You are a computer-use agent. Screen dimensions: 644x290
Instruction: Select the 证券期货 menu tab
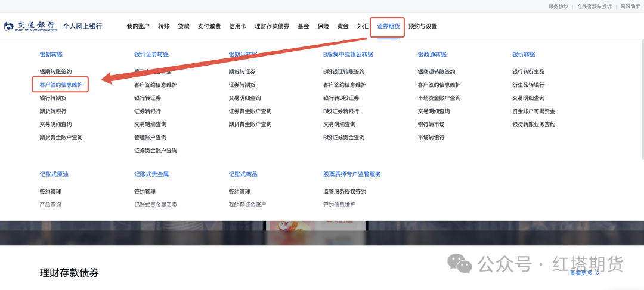[388, 26]
